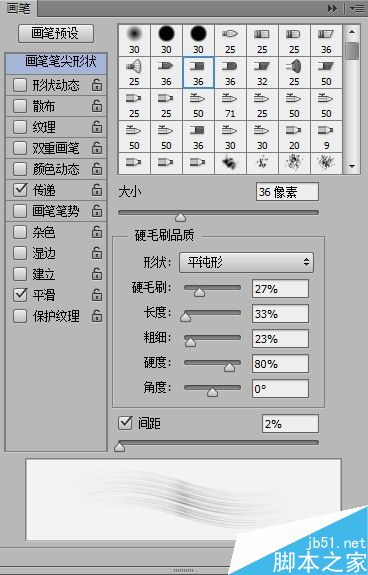
Task: Click the size field showing 36 像素
Action: tap(287, 192)
